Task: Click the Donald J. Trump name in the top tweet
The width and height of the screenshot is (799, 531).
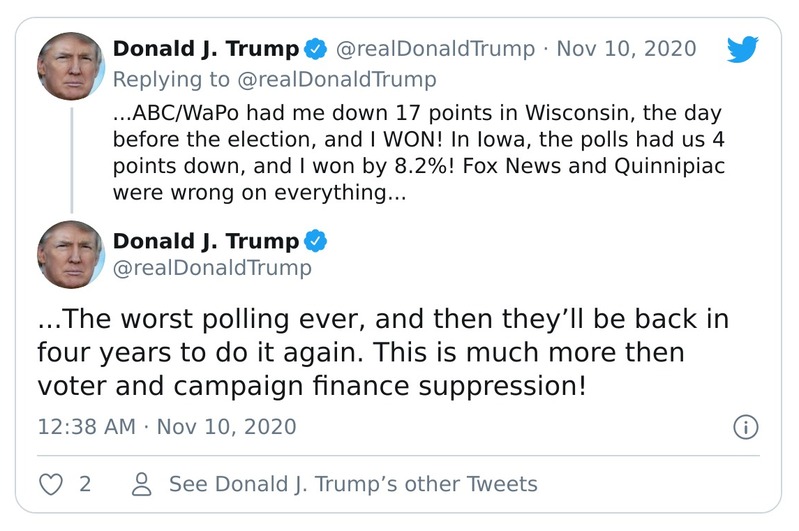Action: pyautogui.click(x=205, y=49)
